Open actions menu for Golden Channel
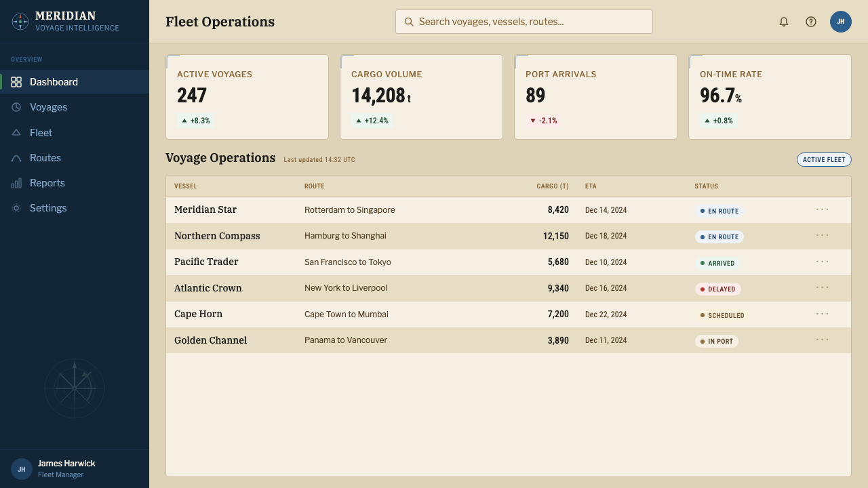The height and width of the screenshot is (488, 868). [823, 340]
